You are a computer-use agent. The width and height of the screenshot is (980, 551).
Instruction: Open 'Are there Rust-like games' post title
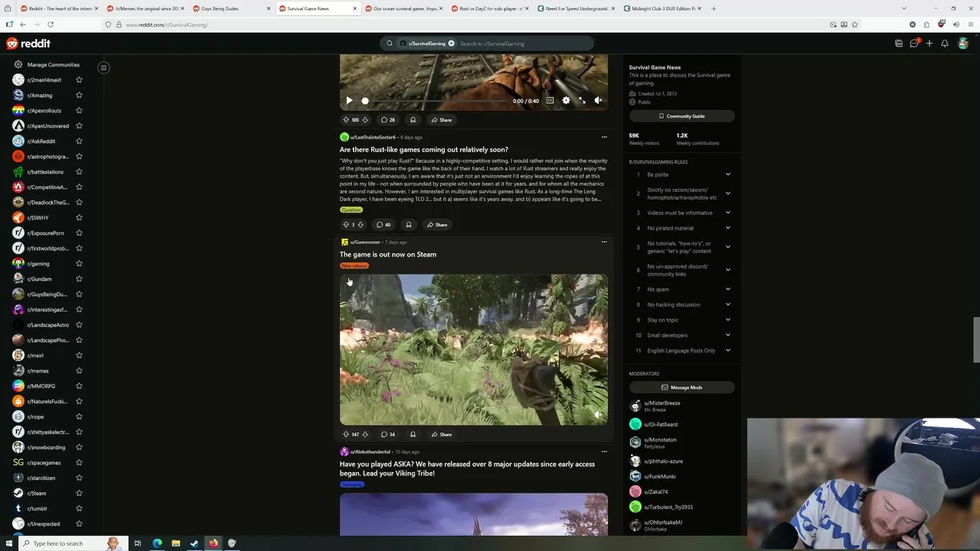423,150
